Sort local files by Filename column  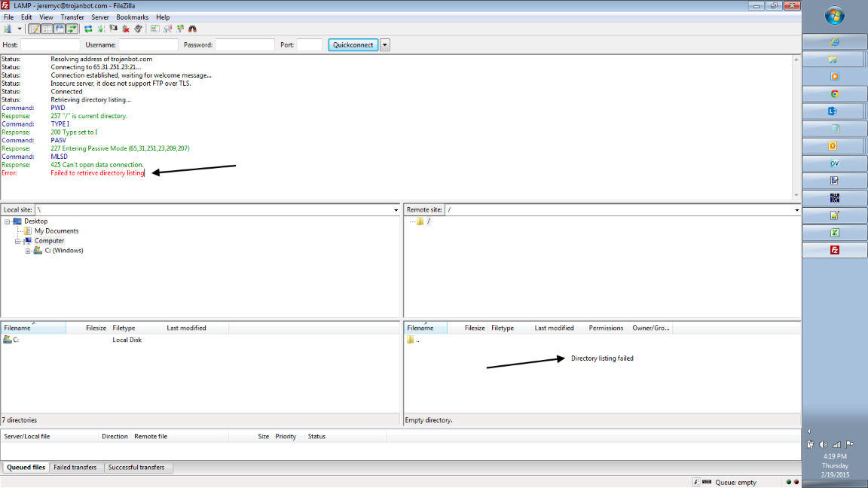(33, 328)
